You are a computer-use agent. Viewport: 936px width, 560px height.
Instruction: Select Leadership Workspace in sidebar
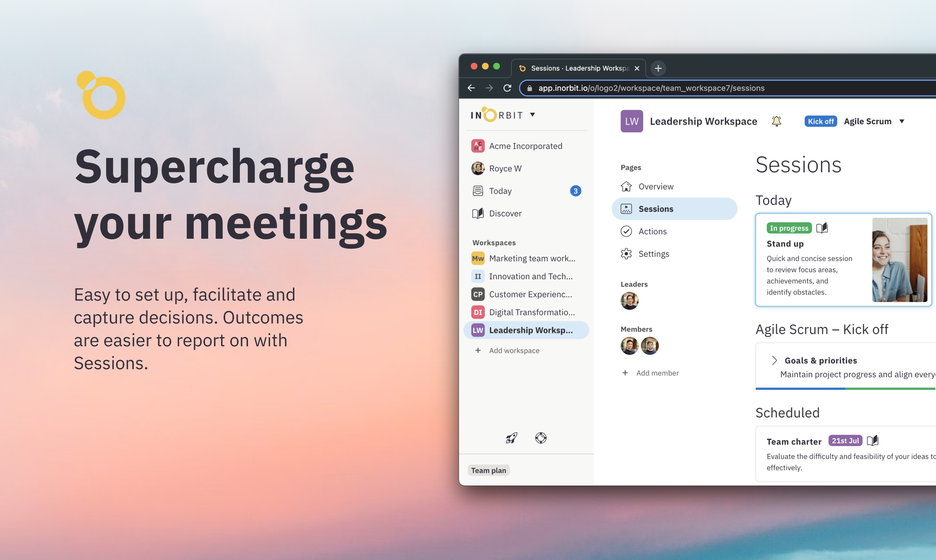click(526, 330)
